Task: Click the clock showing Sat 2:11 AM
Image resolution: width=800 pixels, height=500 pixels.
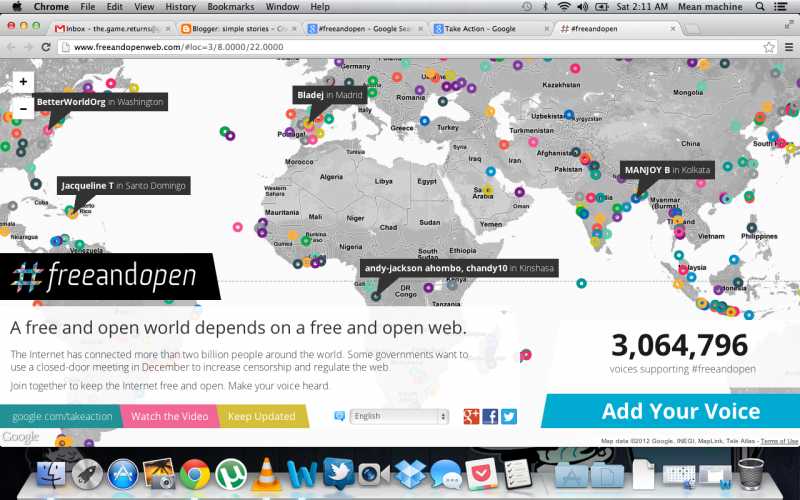Action: [642, 7]
